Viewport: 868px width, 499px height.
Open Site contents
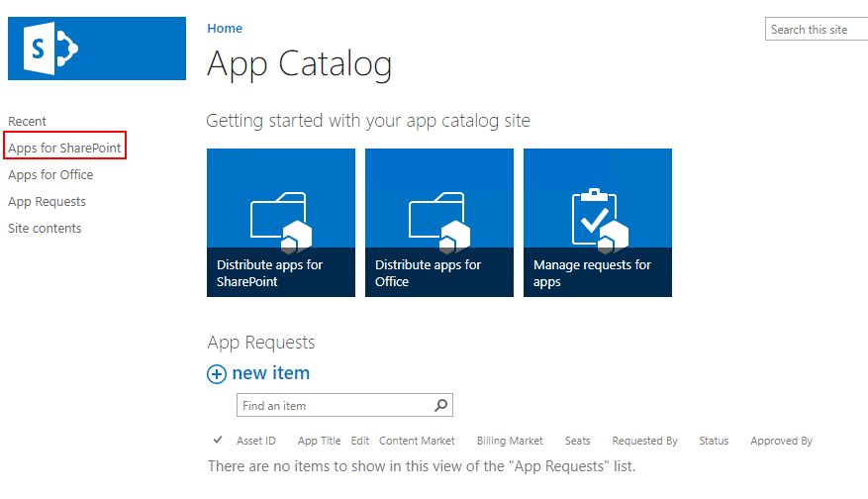tap(45, 229)
